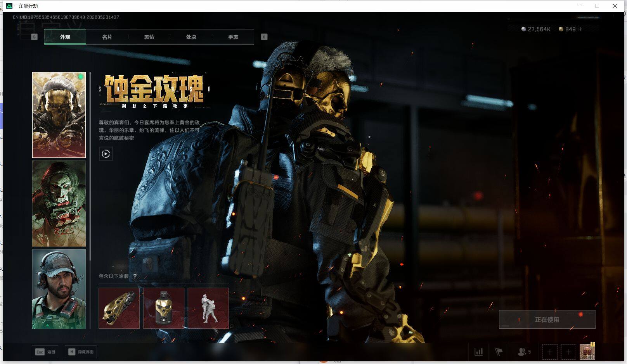Click the 包含以下涂装 label

coord(114,276)
